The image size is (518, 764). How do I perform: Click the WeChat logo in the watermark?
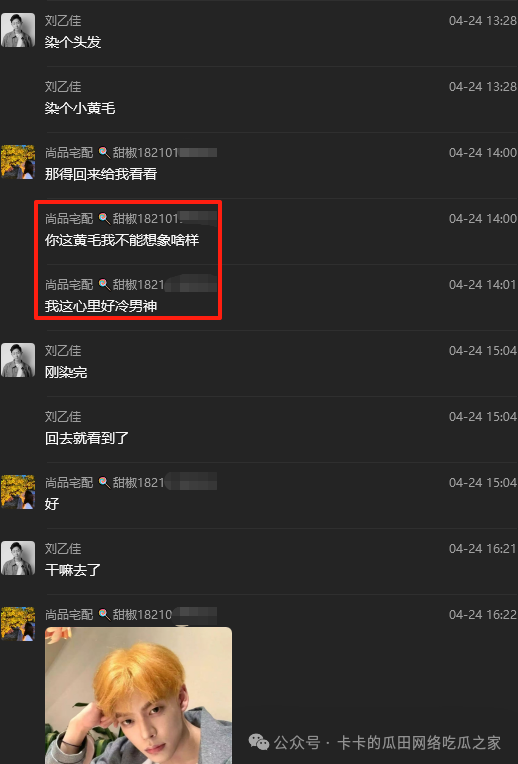click(x=259, y=743)
